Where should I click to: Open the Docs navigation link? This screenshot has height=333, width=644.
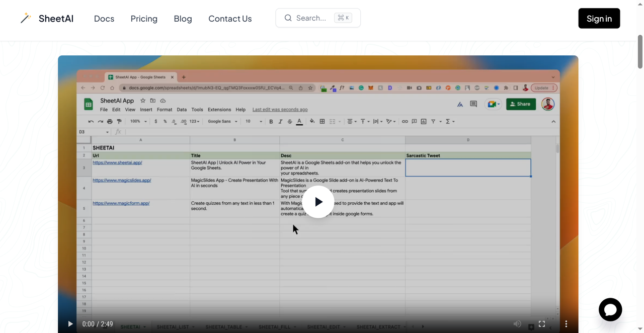104,19
